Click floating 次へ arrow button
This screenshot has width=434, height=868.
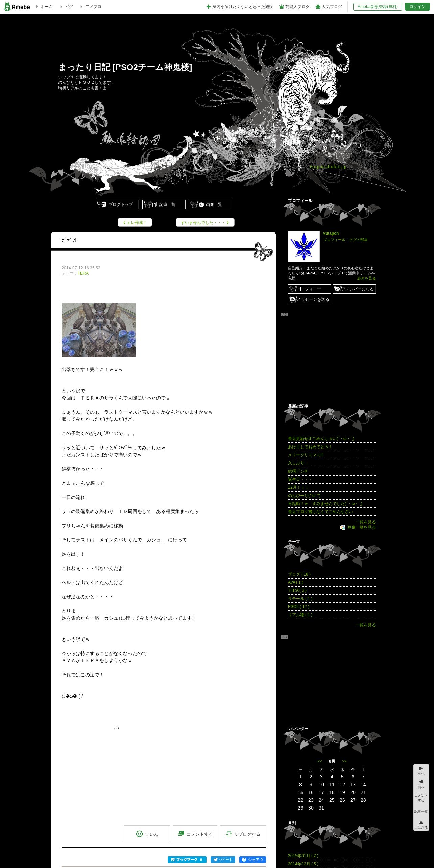[421, 771]
